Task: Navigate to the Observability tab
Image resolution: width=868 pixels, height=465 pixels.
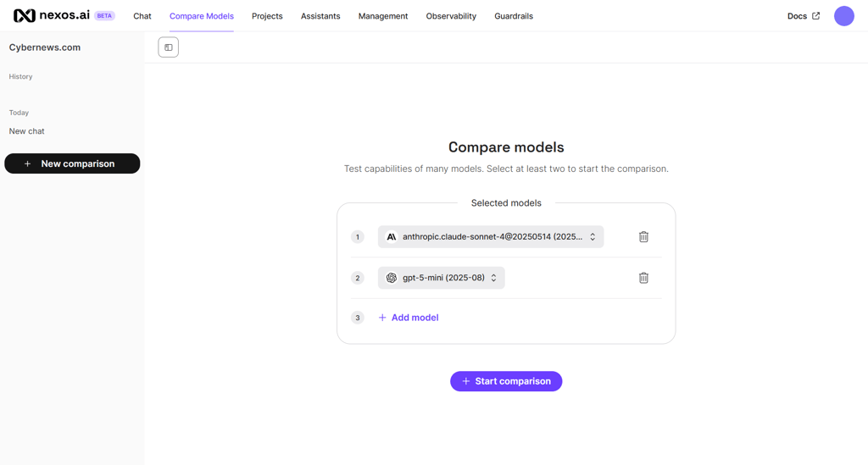Action: pyautogui.click(x=451, y=16)
